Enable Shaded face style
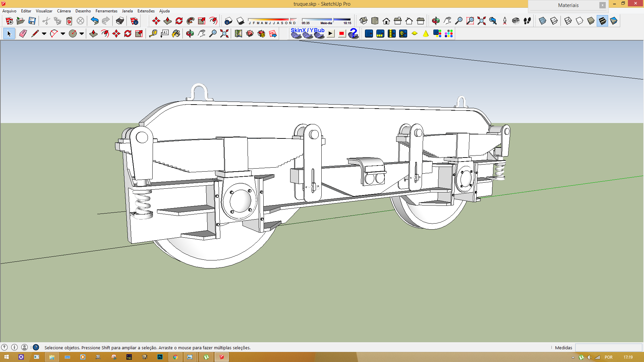Image resolution: width=644 pixels, height=362 pixels. pyautogui.click(x=591, y=21)
